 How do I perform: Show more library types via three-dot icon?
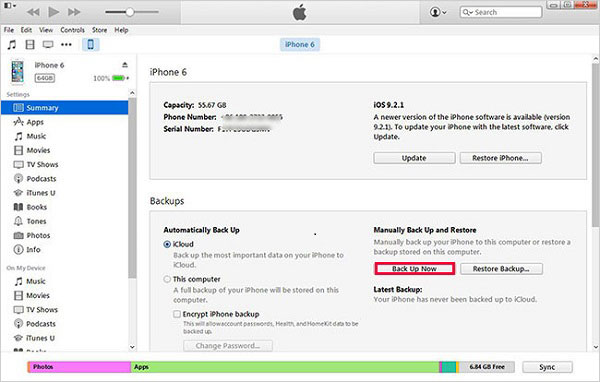click(x=66, y=45)
